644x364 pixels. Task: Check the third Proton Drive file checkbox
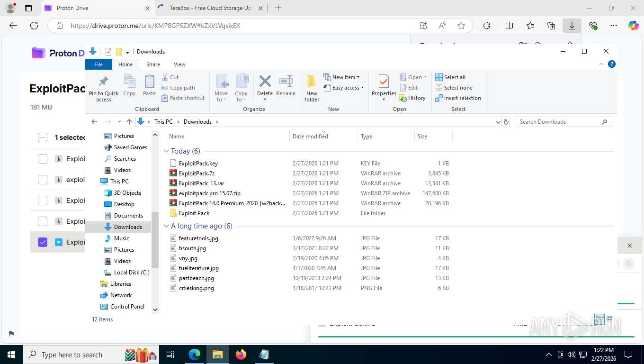[43, 200]
